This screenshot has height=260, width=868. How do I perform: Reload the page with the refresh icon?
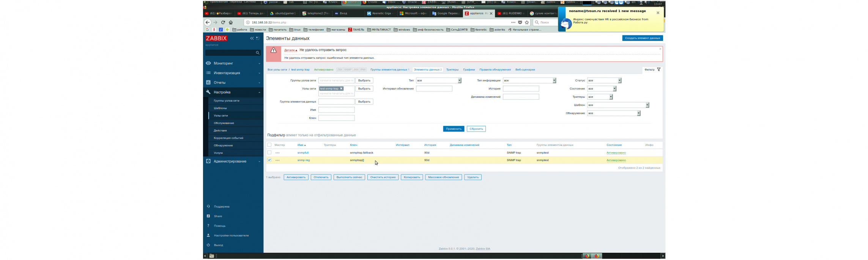pos(223,22)
